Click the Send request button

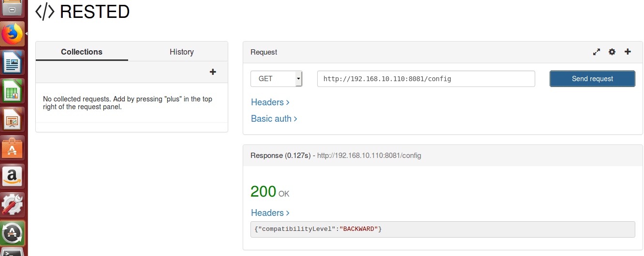coord(592,79)
